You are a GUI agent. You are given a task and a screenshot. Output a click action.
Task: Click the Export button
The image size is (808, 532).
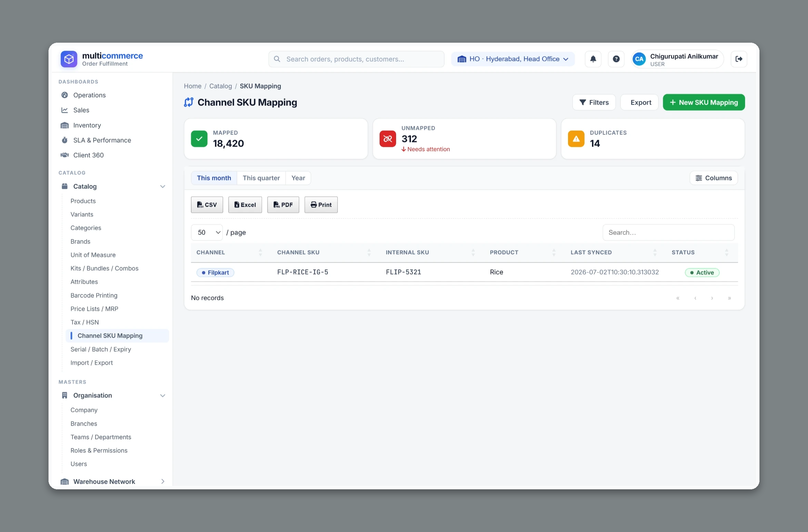[639, 102]
